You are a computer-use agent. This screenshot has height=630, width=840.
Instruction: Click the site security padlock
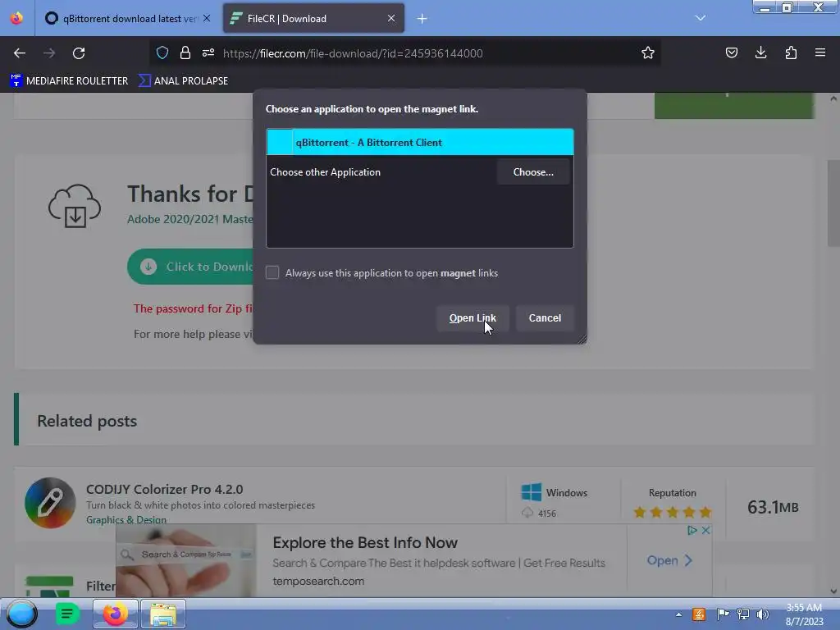185,52
